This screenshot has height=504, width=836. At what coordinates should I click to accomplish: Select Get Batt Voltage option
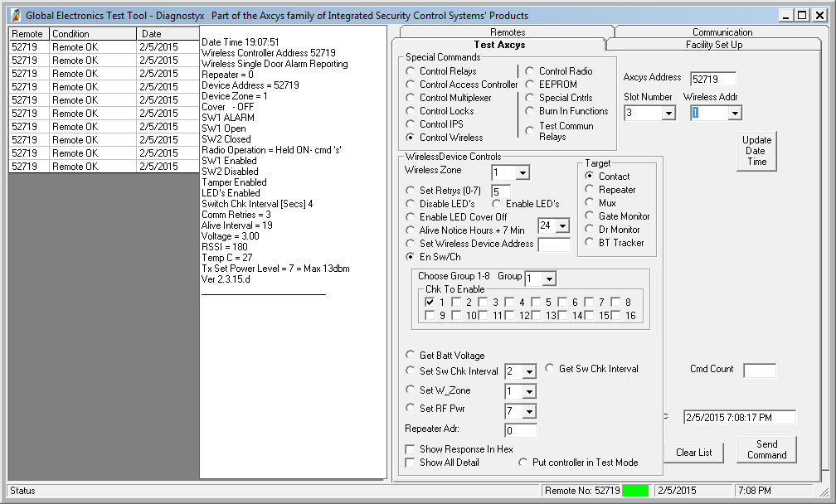[x=410, y=355]
